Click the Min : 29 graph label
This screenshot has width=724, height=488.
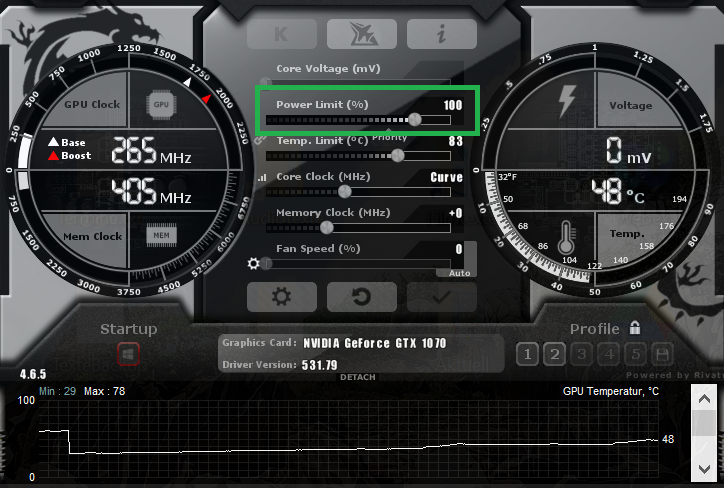57,392
